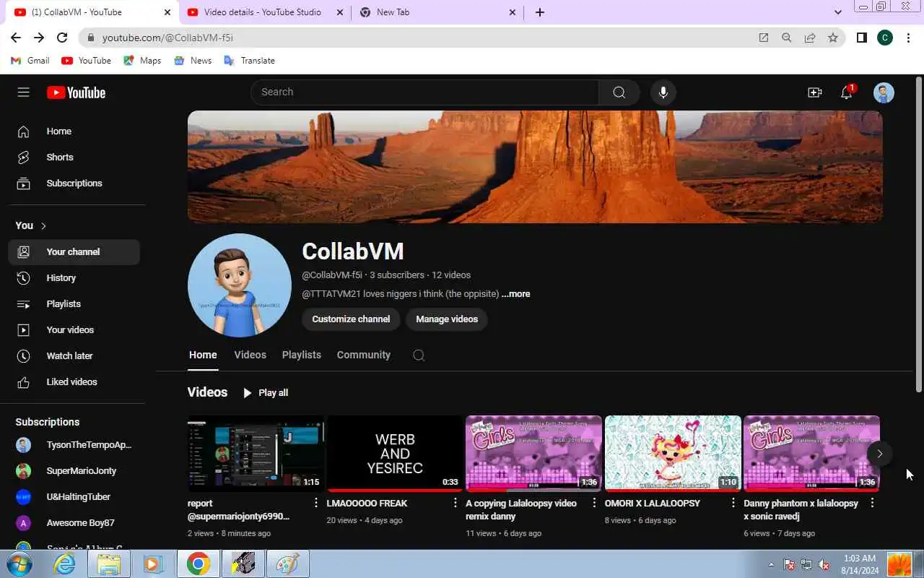Open U&HaltingTuber subscription

click(x=74, y=497)
